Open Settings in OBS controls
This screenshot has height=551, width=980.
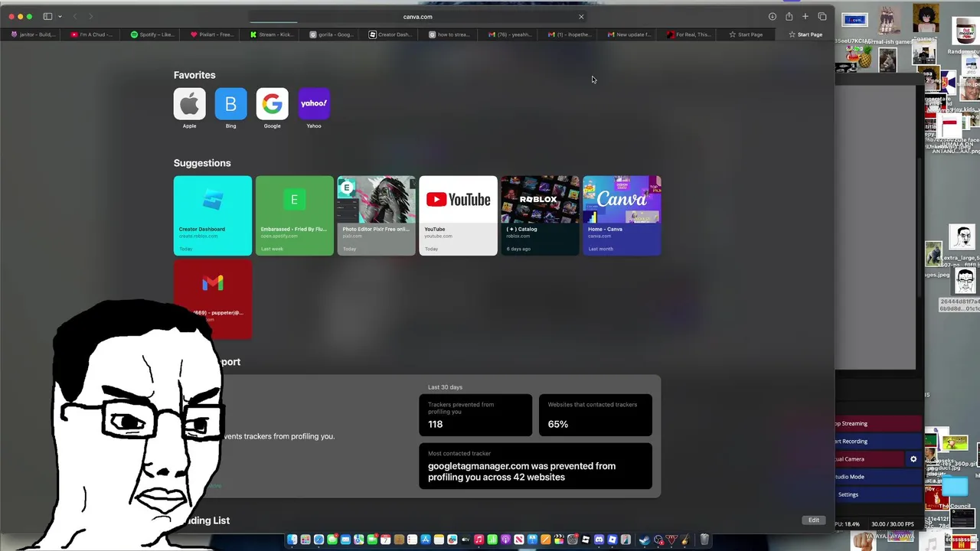pyautogui.click(x=878, y=494)
